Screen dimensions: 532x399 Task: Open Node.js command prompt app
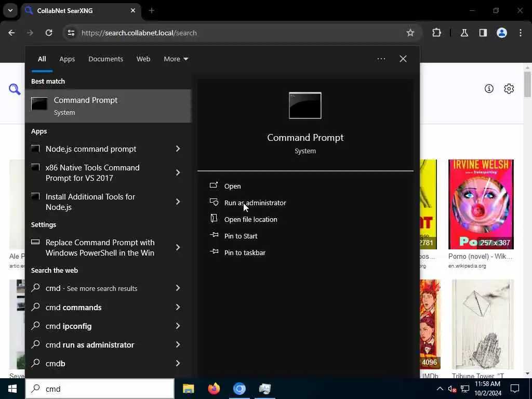coord(91,149)
